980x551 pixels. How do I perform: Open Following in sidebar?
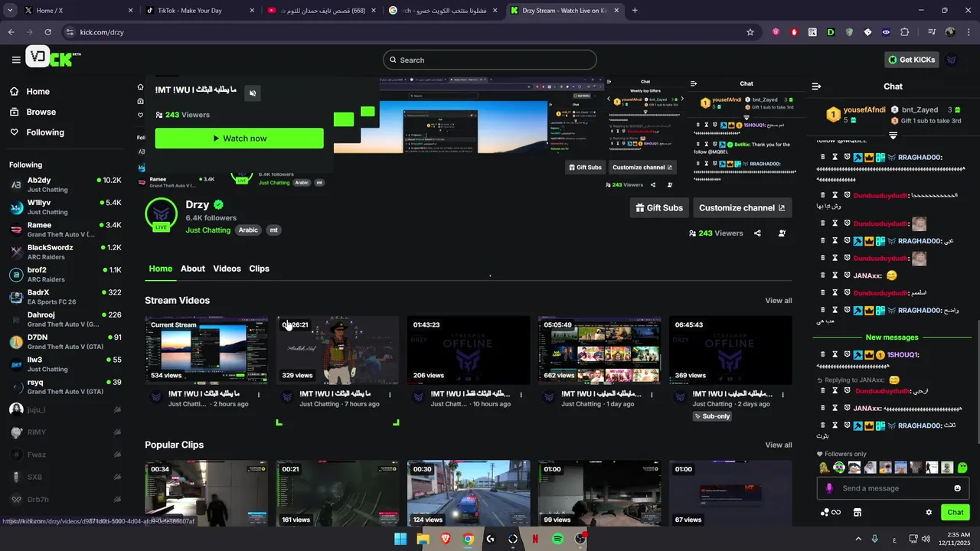click(x=37, y=132)
